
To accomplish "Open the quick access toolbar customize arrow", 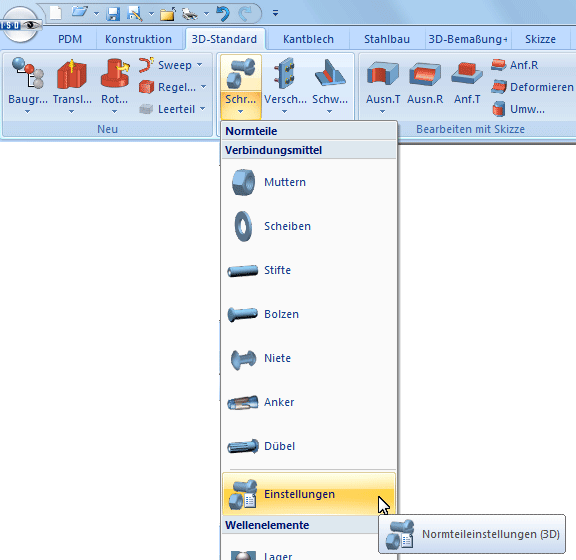I will click(275, 13).
